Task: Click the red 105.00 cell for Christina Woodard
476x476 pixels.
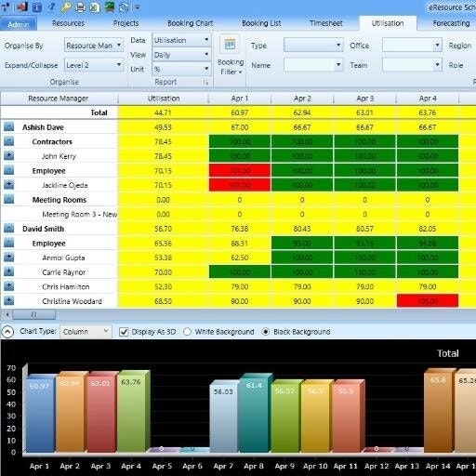Action: coord(428,301)
